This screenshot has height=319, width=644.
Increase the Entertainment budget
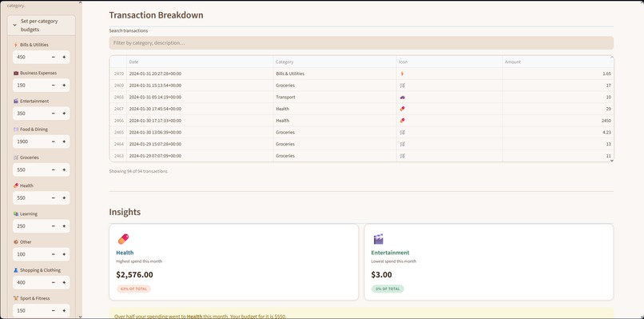tap(64, 114)
